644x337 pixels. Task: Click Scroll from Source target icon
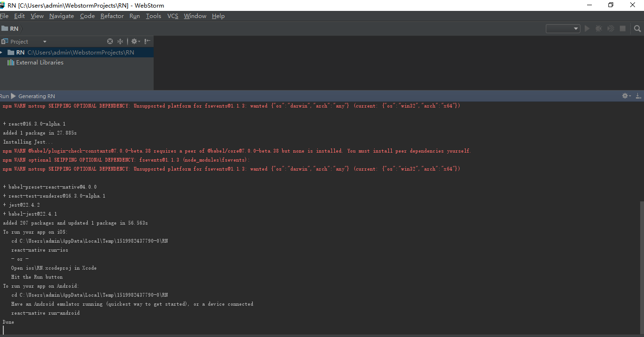tap(110, 41)
